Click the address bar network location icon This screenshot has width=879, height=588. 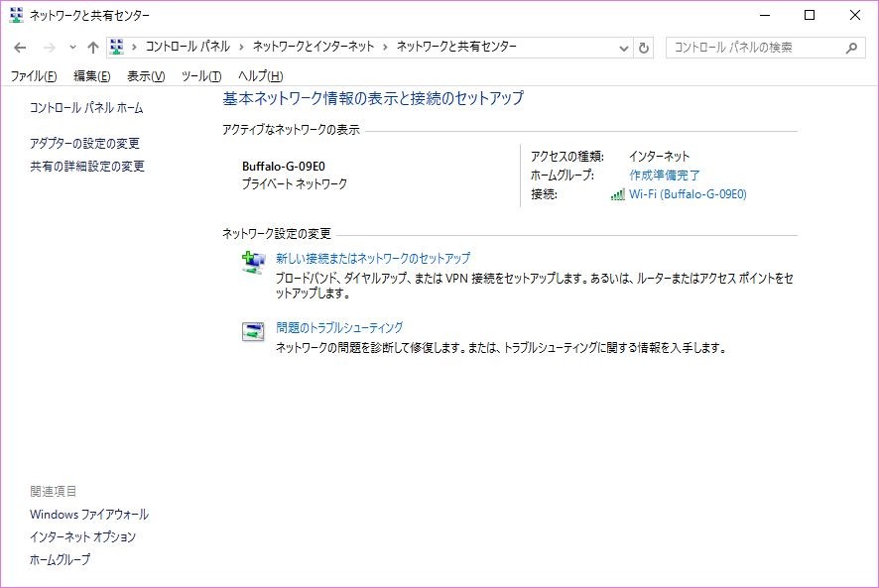pyautogui.click(x=118, y=47)
